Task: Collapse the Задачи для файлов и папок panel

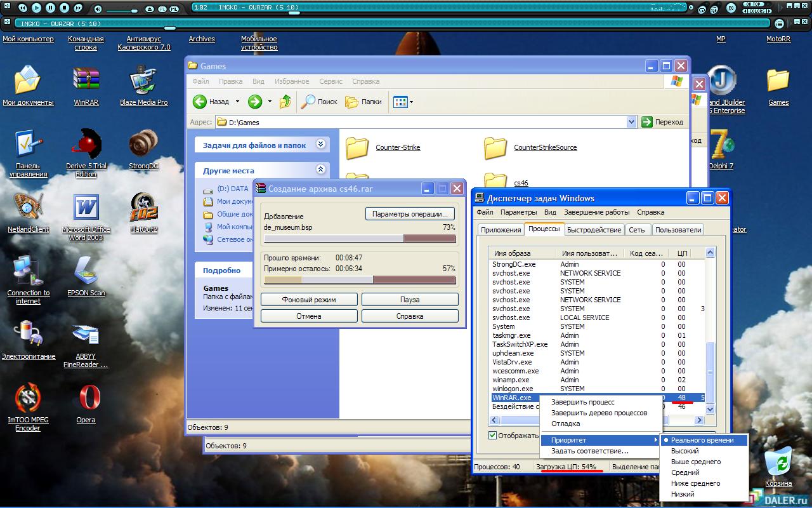Action: tap(320, 145)
